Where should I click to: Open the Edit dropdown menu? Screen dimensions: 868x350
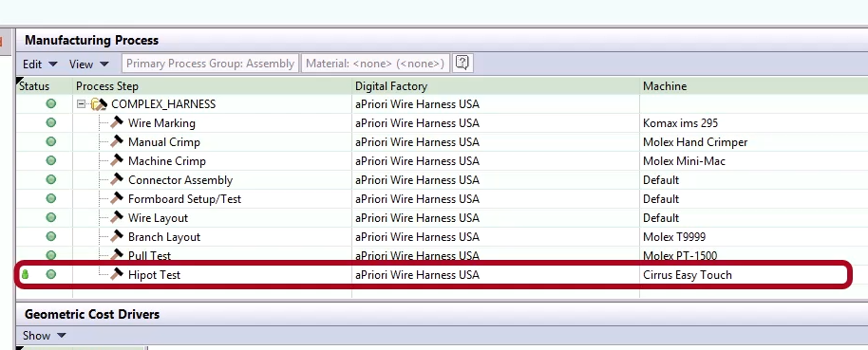[x=40, y=64]
